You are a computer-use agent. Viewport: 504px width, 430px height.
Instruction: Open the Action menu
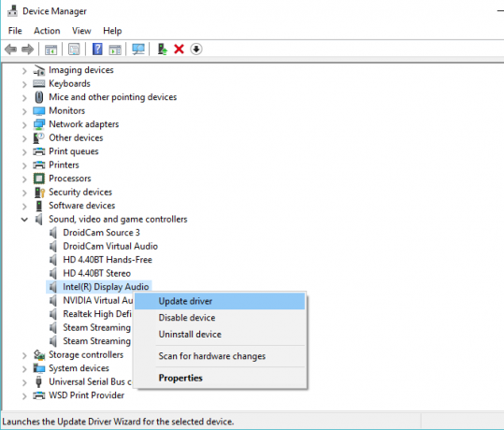47,31
